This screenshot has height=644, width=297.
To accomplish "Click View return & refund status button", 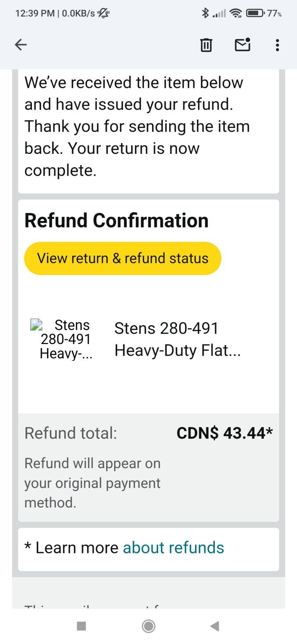I will pyautogui.click(x=123, y=258).
